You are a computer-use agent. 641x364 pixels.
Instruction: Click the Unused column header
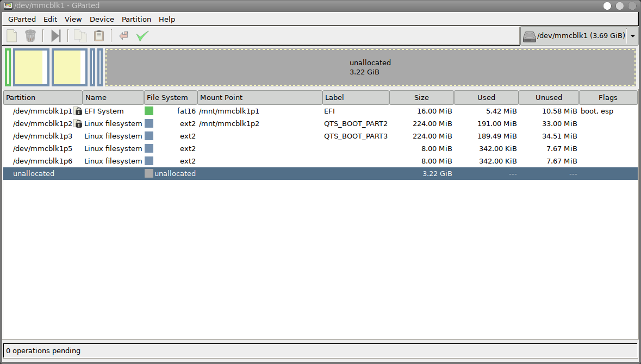click(549, 98)
